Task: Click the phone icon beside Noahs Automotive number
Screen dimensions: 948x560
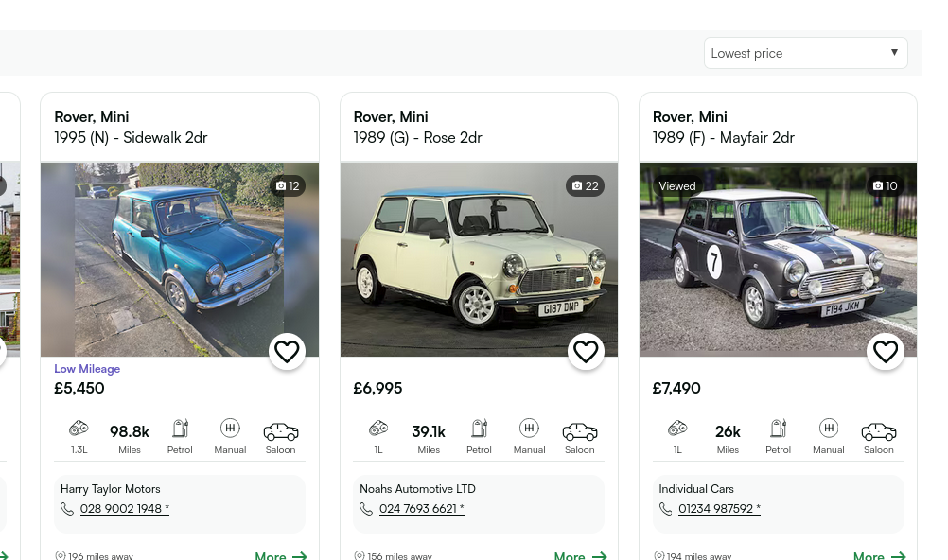Action: (x=366, y=509)
